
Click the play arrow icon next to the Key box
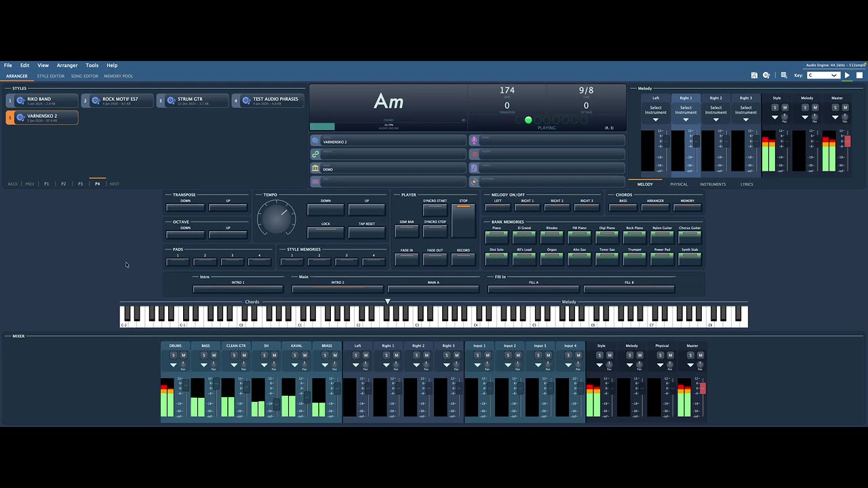[846, 75]
